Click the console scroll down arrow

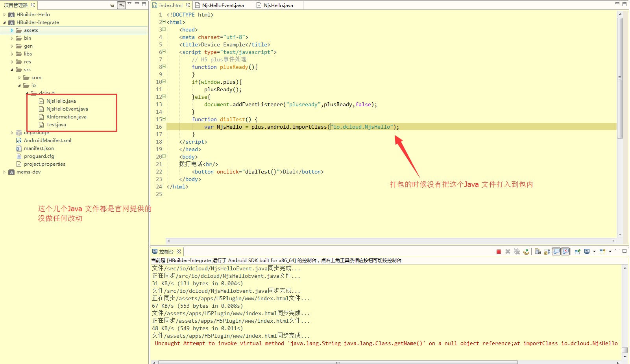(625, 357)
